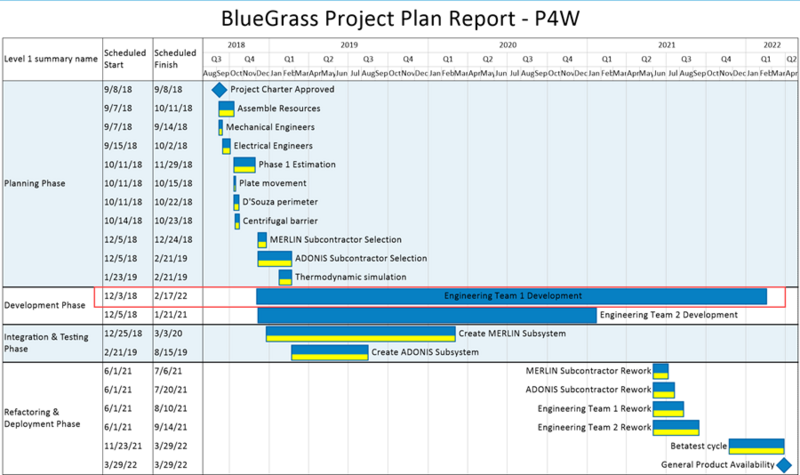
Task: Click the 2019 year header
Action: (x=349, y=45)
